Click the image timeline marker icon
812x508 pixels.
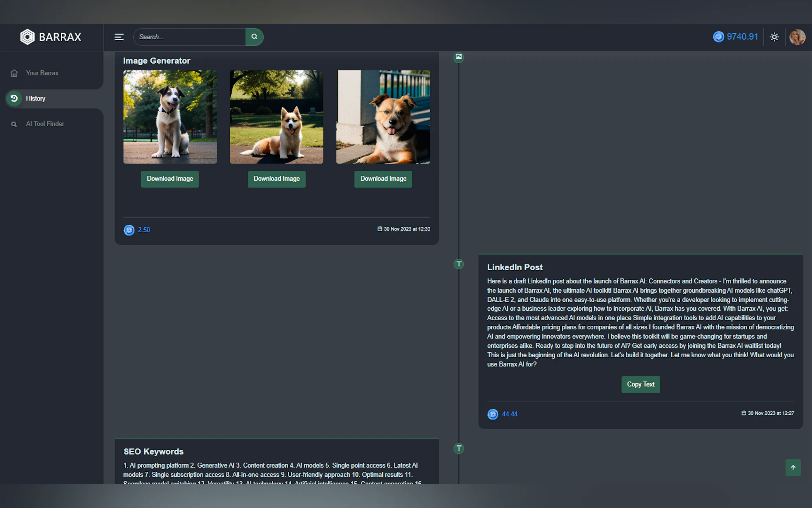coord(458,57)
